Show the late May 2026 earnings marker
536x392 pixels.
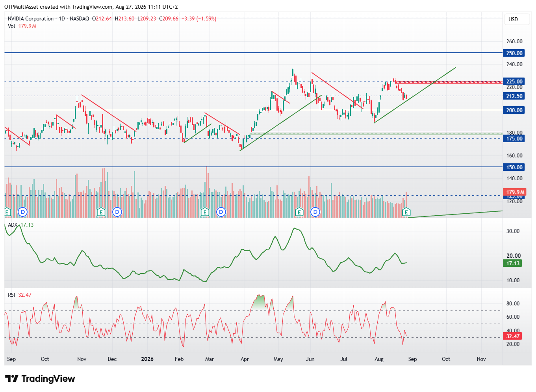pyautogui.click(x=299, y=212)
